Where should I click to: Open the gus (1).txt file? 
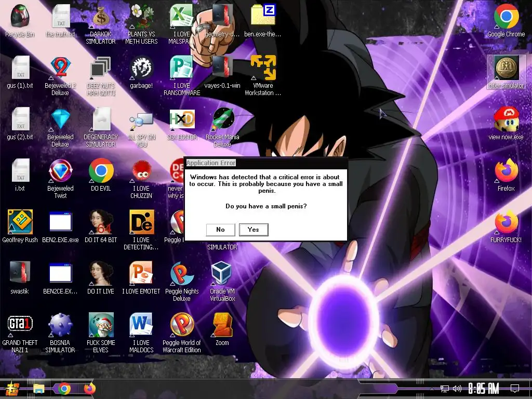(x=20, y=72)
